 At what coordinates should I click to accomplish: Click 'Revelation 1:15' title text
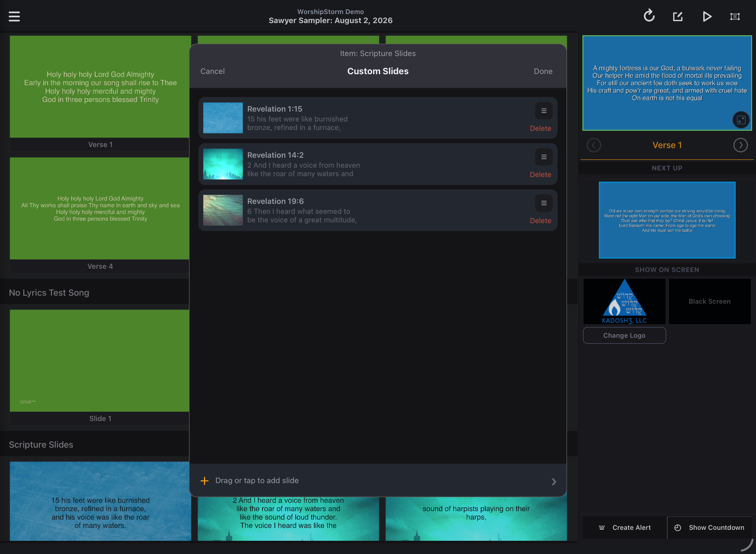tap(275, 109)
